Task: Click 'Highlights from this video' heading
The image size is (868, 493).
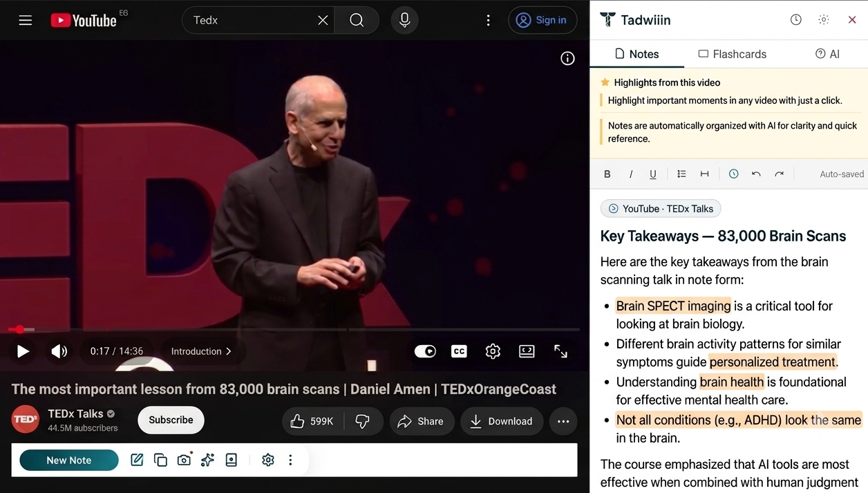Action: (x=667, y=82)
